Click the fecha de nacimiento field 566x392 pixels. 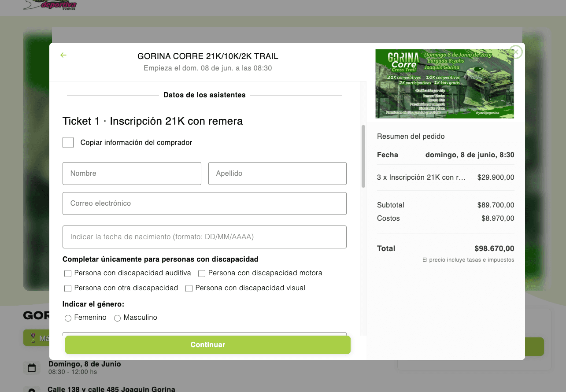coord(204,237)
